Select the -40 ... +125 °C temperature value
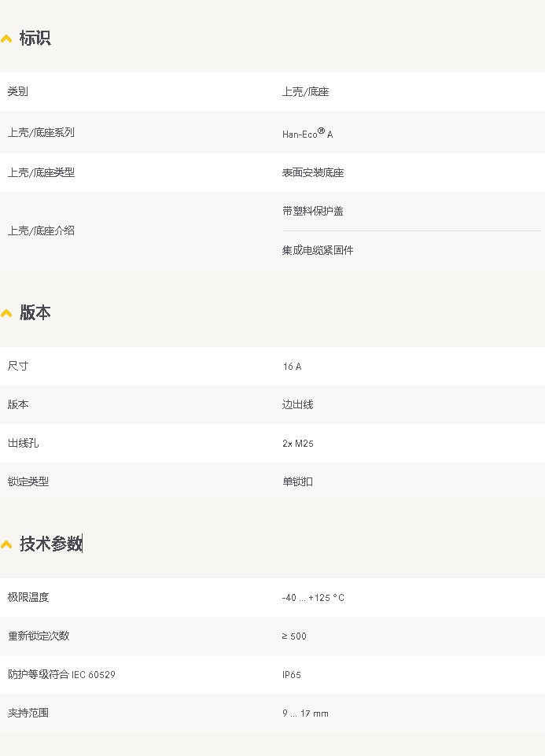Screen dimensions: 545x756 pyautogui.click(x=313, y=598)
